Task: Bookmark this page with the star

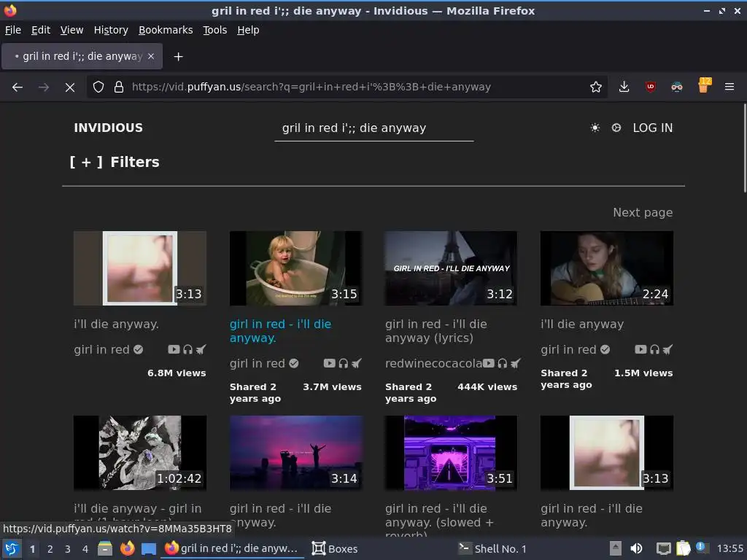Action: (595, 87)
